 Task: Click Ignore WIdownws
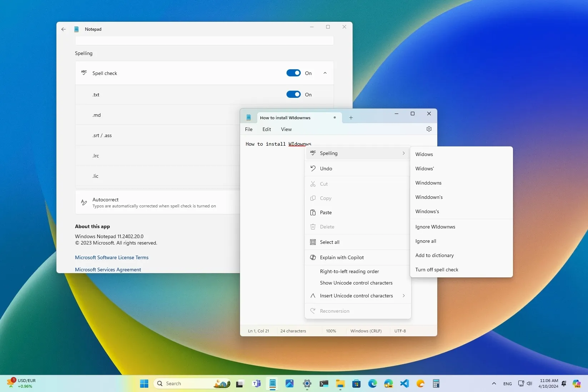tap(461, 227)
